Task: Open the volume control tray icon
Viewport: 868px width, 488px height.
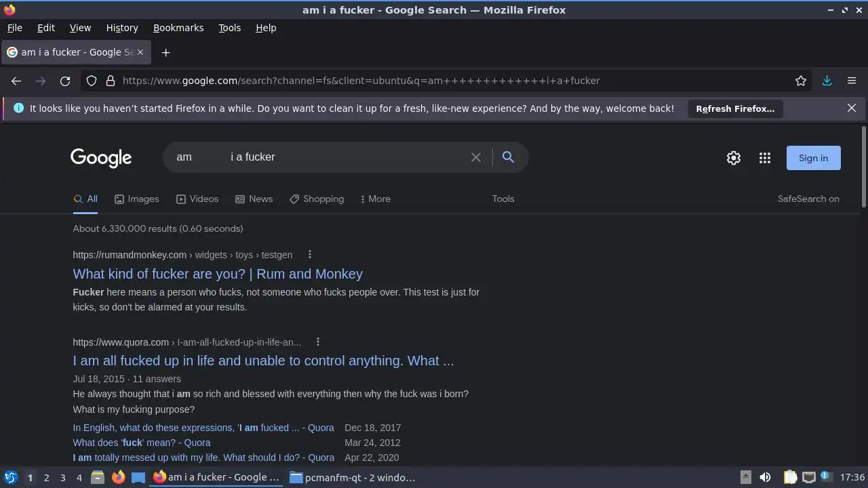Action: 765,477
